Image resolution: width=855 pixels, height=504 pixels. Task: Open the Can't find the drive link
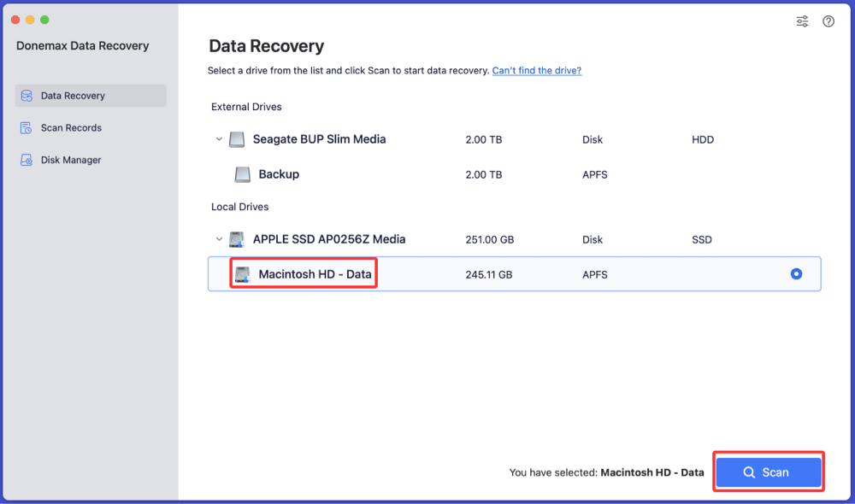(x=536, y=70)
